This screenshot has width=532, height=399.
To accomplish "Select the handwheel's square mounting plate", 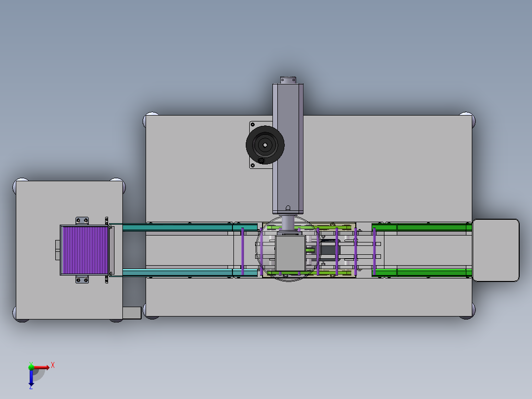I will coord(261,145).
